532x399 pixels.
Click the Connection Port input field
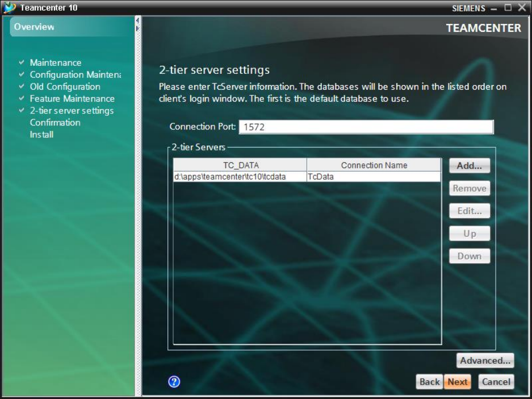(x=366, y=127)
